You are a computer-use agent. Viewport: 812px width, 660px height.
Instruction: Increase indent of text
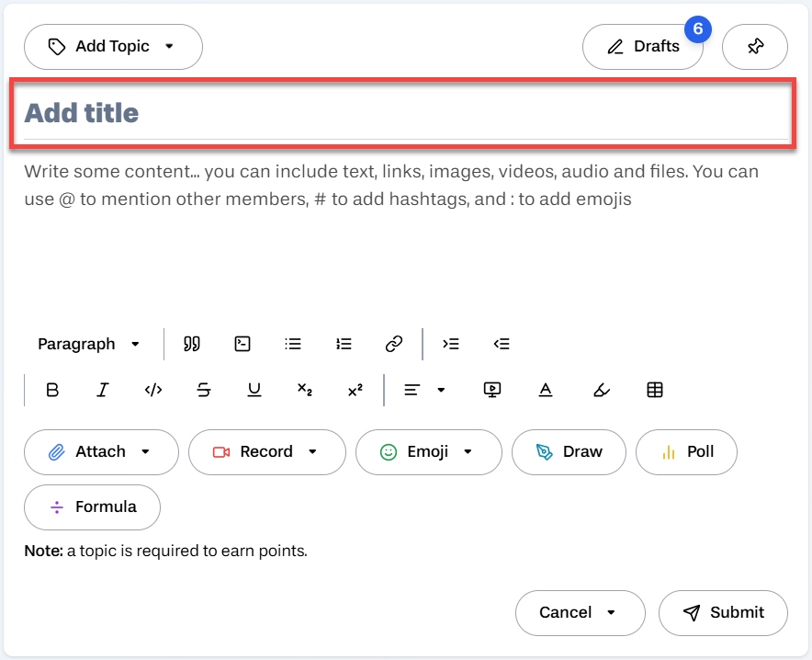[450, 344]
